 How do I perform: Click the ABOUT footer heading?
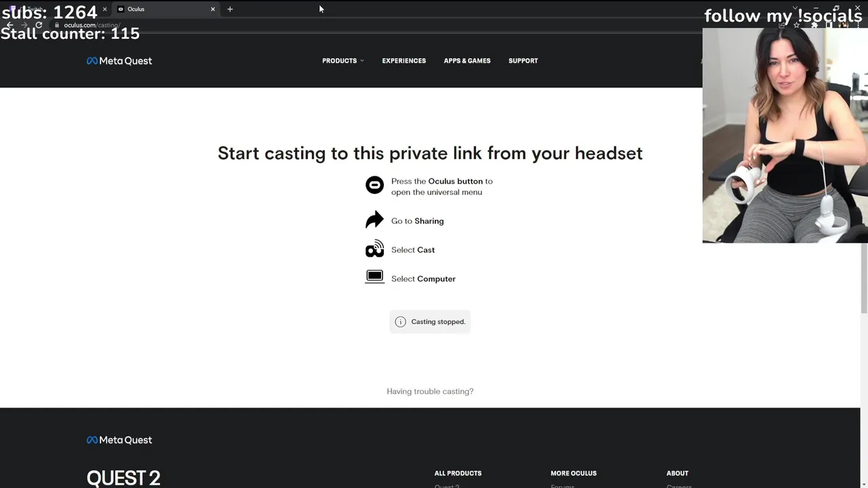[677, 473]
